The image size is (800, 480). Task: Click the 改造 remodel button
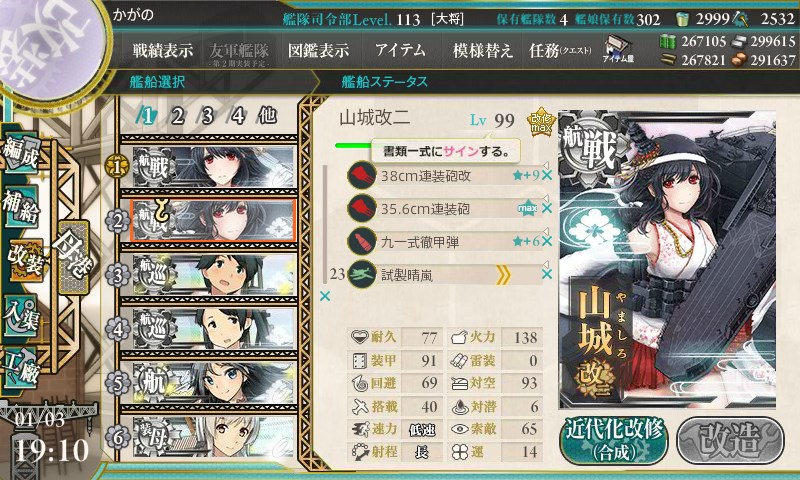(x=730, y=441)
